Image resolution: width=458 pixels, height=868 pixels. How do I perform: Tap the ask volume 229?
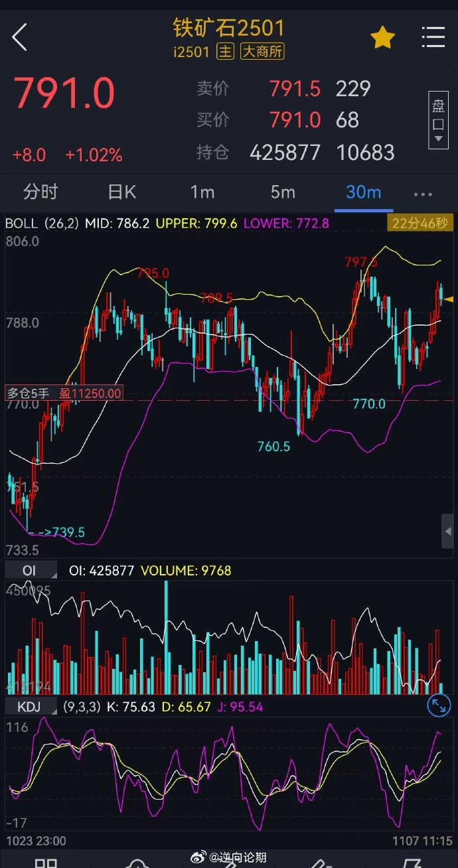click(x=353, y=89)
